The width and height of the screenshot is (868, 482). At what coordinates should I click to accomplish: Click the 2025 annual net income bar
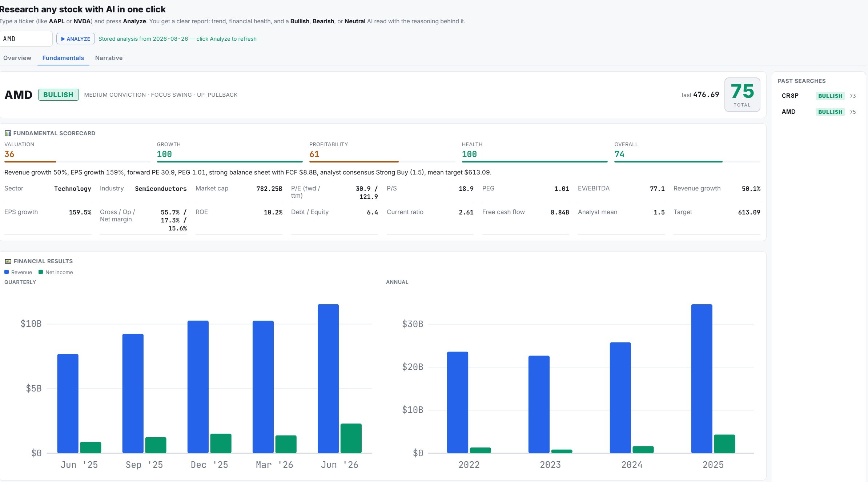(x=724, y=444)
